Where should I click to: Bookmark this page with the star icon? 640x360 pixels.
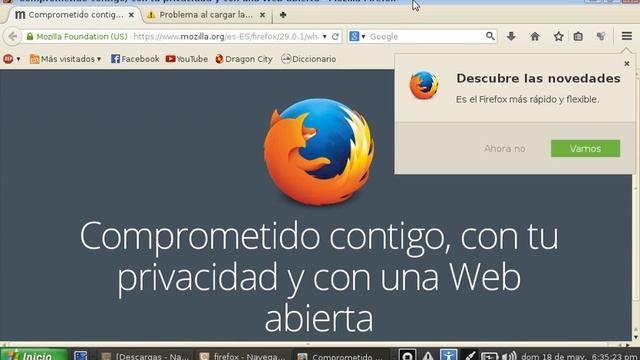tap(558, 36)
